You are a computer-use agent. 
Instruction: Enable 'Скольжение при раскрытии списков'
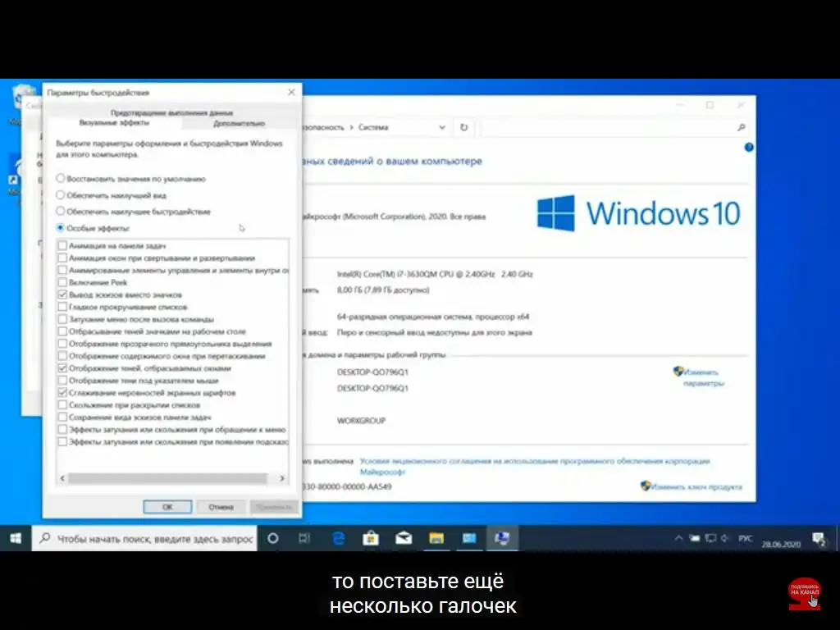pos(62,405)
